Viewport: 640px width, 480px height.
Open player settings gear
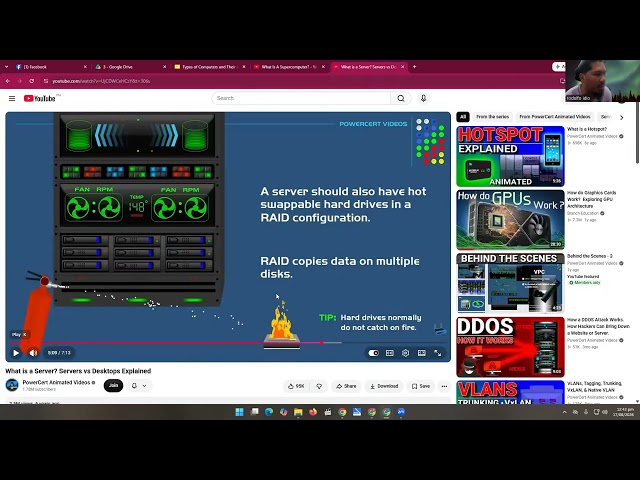coord(405,353)
